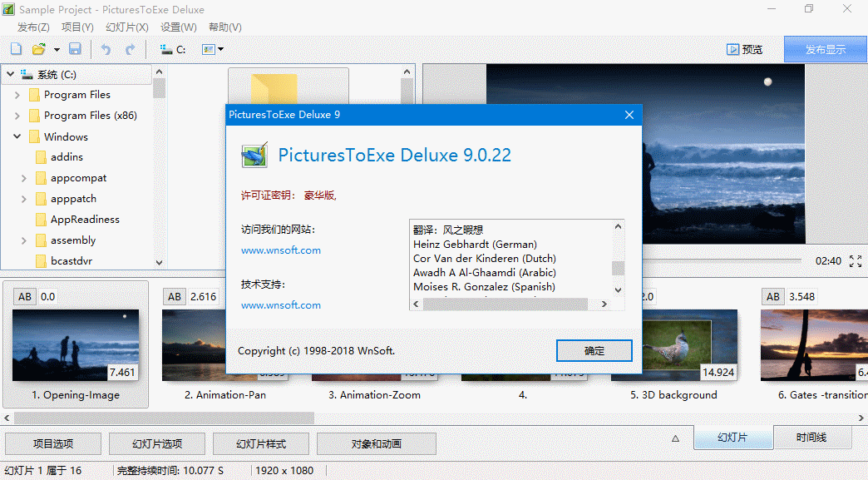Image resolution: width=868 pixels, height=480 pixels.
Task: Expand the Program Files folder
Action: coord(17,95)
